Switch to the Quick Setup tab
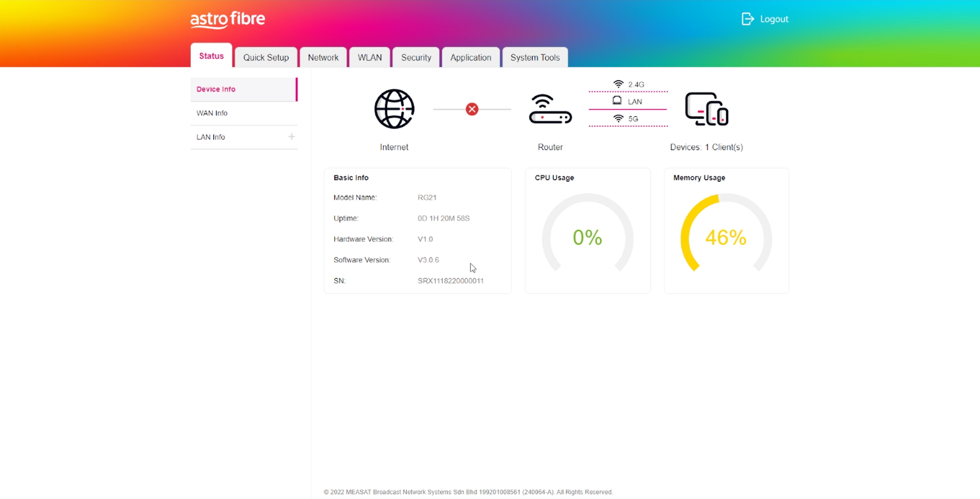This screenshot has width=980, height=499. pos(266,58)
